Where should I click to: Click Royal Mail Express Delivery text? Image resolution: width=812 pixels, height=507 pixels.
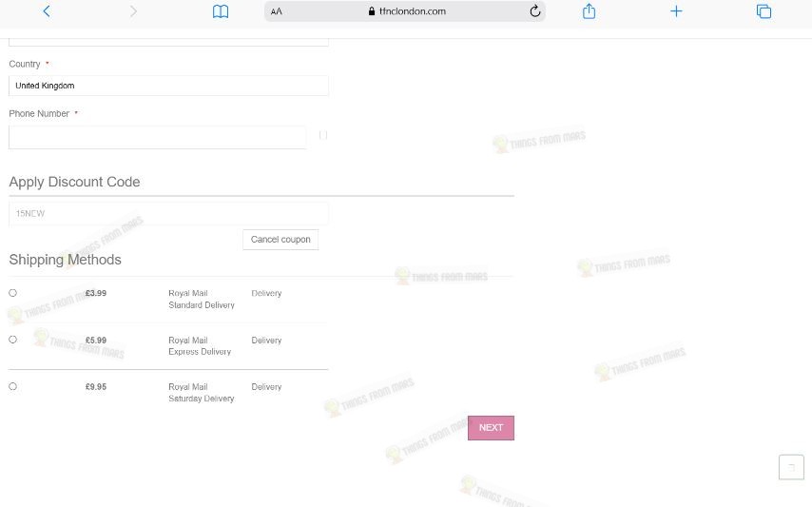coord(200,346)
